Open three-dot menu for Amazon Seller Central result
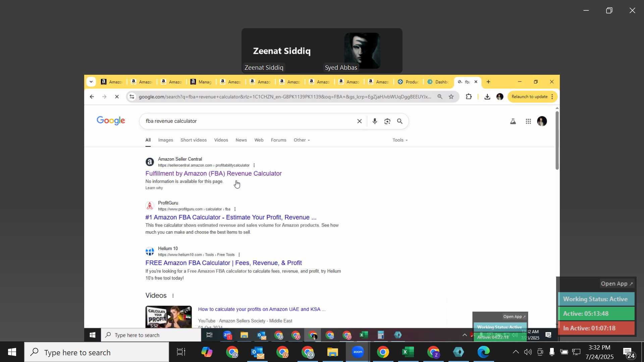 (x=254, y=165)
